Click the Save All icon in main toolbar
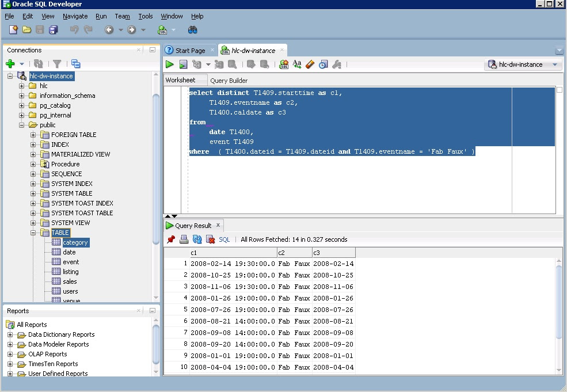Viewport: 567px width, 392px height. tap(53, 29)
